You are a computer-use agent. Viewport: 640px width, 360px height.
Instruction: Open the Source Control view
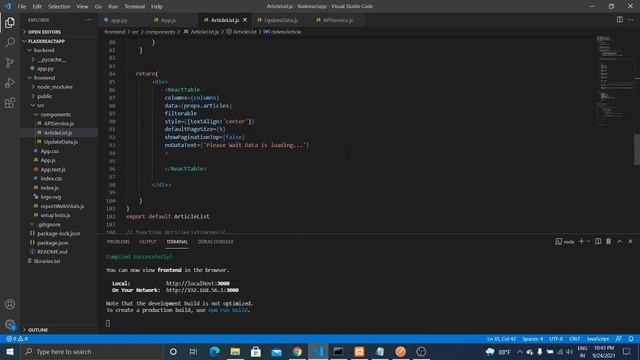[x=10, y=62]
